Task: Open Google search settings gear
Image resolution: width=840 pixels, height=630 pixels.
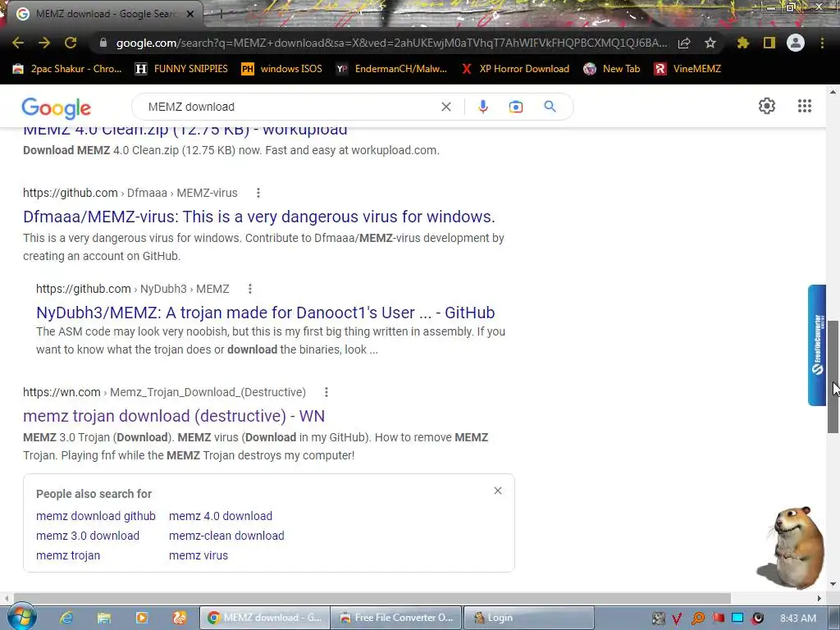Action: pos(767,106)
